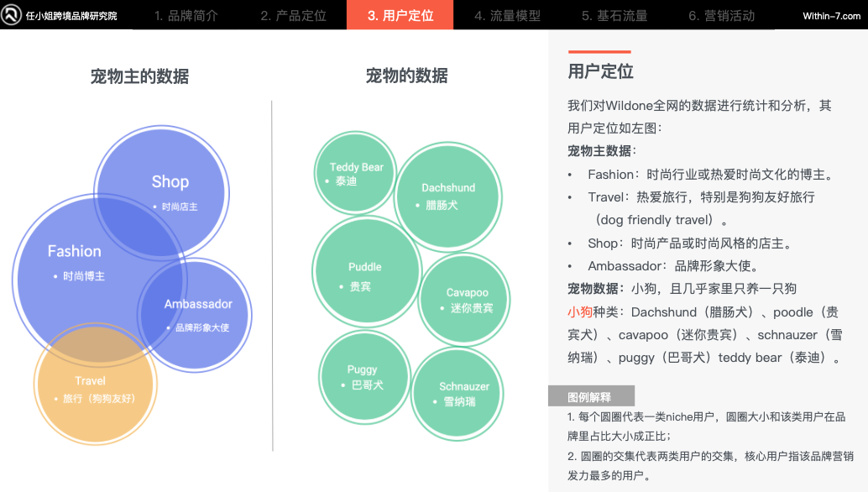
Task: Select the Puggy 巴哥犬 bubble
Action: click(363, 377)
